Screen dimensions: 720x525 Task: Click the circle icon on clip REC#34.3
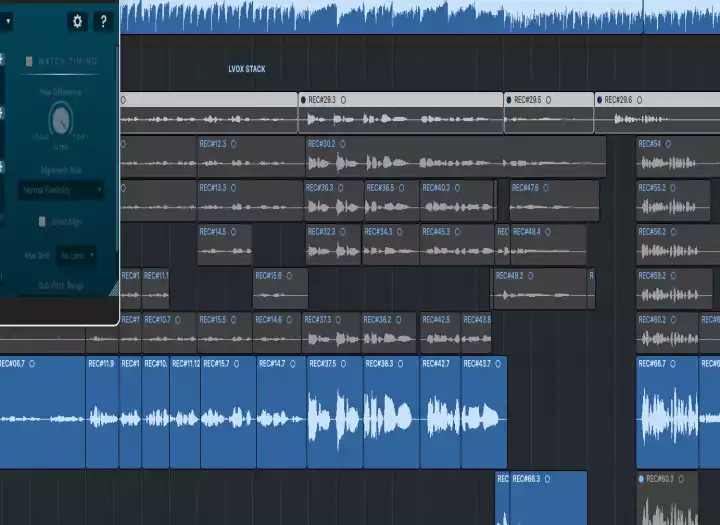pos(399,232)
